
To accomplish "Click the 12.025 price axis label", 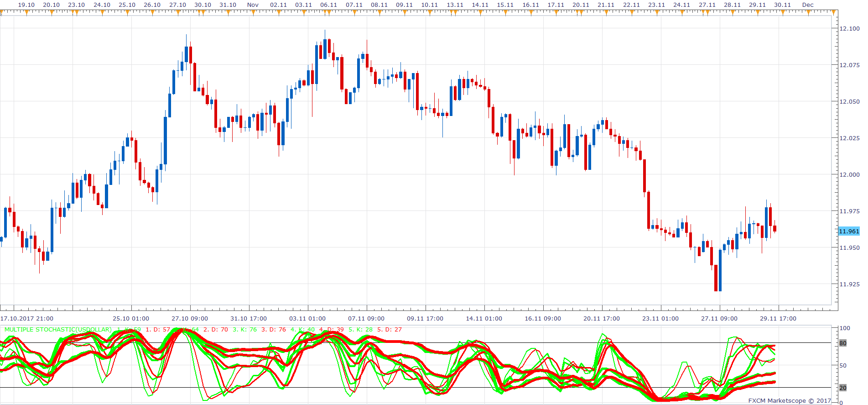I will coord(849,138).
